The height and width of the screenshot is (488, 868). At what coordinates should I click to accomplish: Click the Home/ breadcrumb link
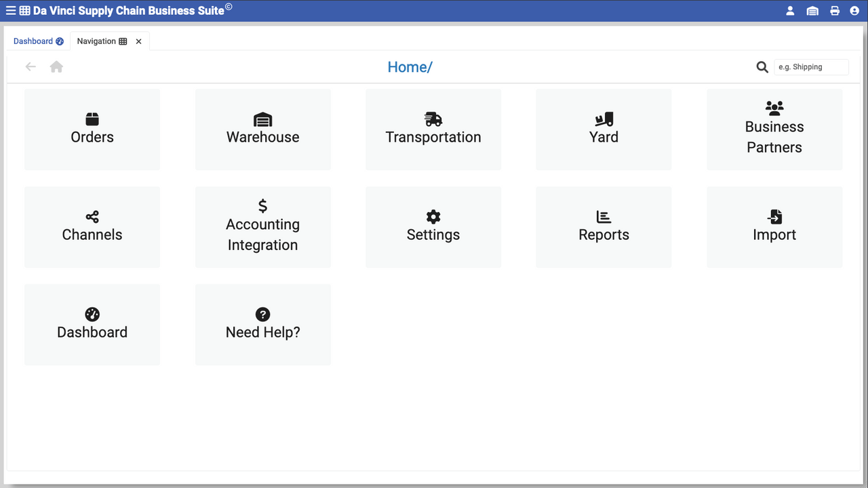coord(410,66)
